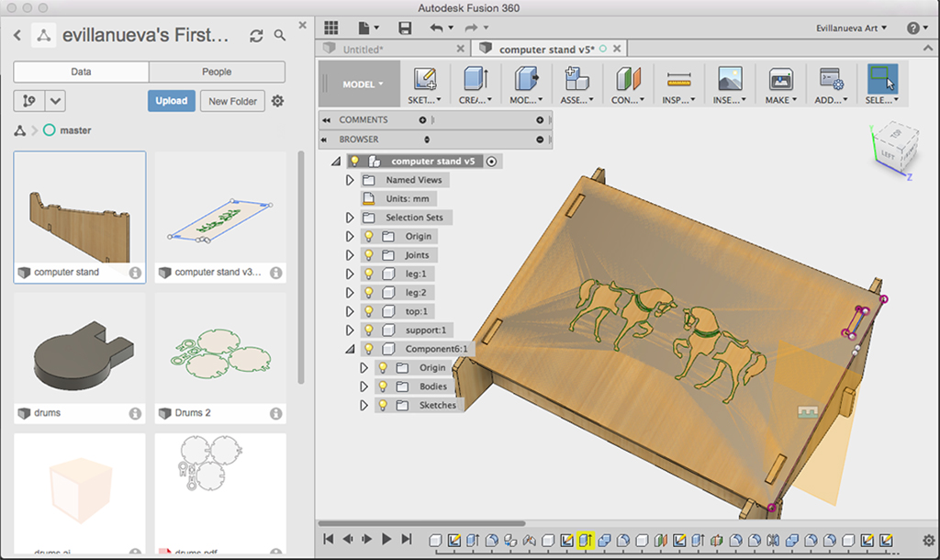940x560 pixels.
Task: Open the Add-Ins scripts menu
Action: pyautogui.click(x=832, y=84)
